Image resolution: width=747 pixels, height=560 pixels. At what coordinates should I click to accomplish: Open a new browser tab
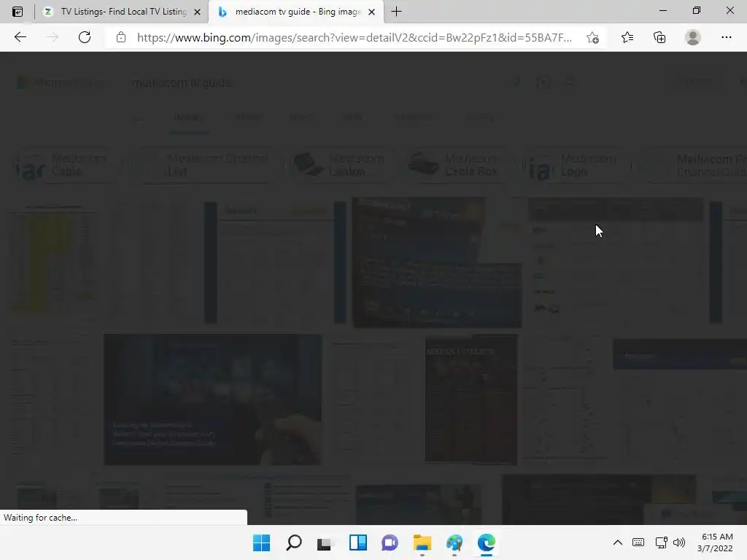coord(396,12)
